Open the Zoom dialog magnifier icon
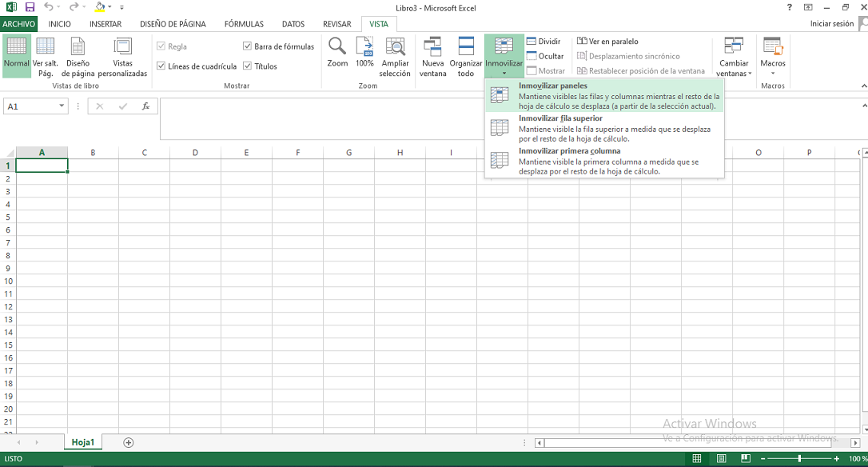Viewport: 868px width, 467px height. pos(337,52)
